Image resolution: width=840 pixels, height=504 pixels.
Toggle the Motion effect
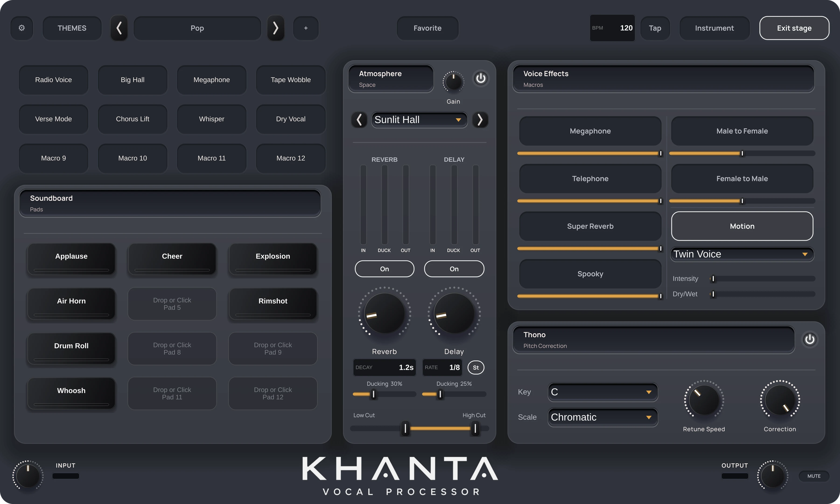click(742, 226)
